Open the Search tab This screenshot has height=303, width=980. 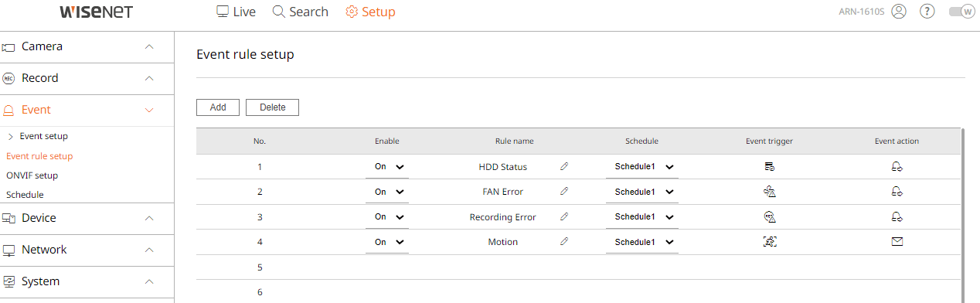point(301,12)
